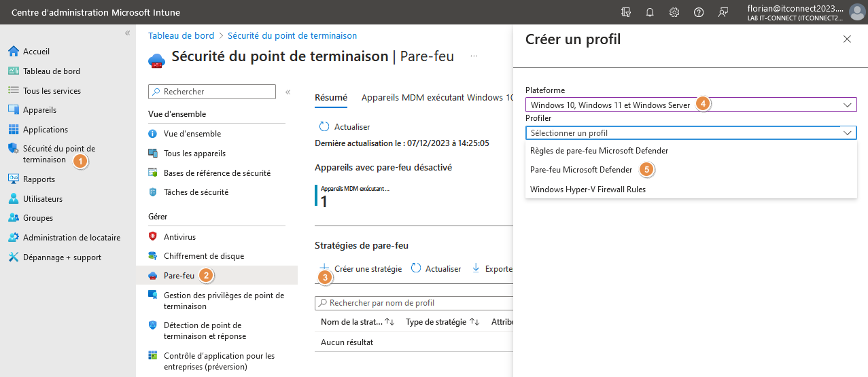Viewport: 868px width, 377px height.
Task: Click Tâches de sécurité icon
Action: click(x=153, y=192)
